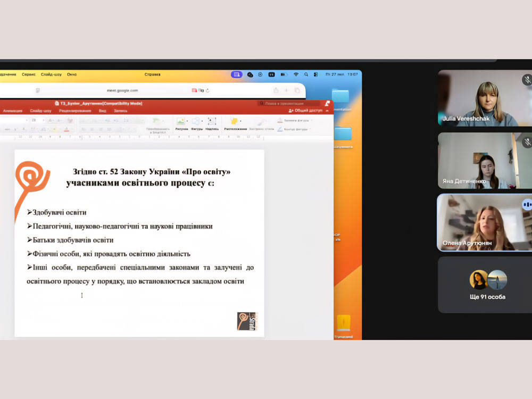Expand the Фигуры dropdown arrow
The image size is (532, 399).
(x=203, y=121)
